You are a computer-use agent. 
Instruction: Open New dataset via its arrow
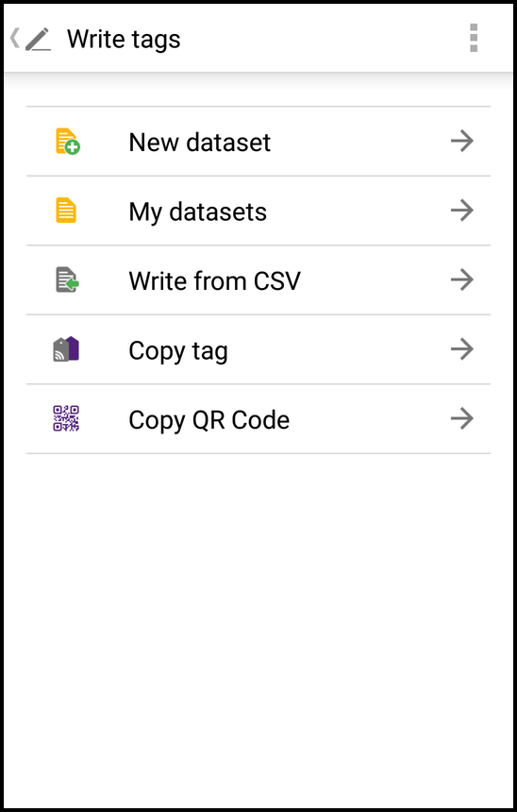(462, 141)
